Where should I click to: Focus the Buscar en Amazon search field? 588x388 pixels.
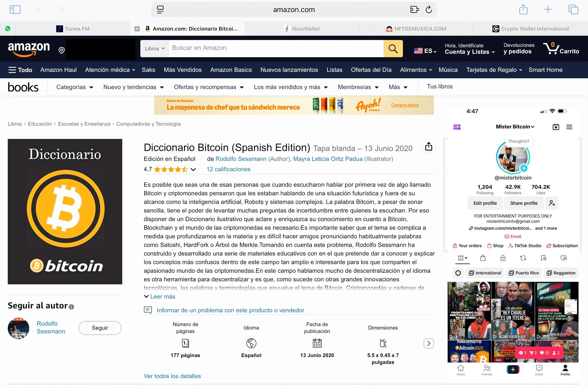pos(276,48)
